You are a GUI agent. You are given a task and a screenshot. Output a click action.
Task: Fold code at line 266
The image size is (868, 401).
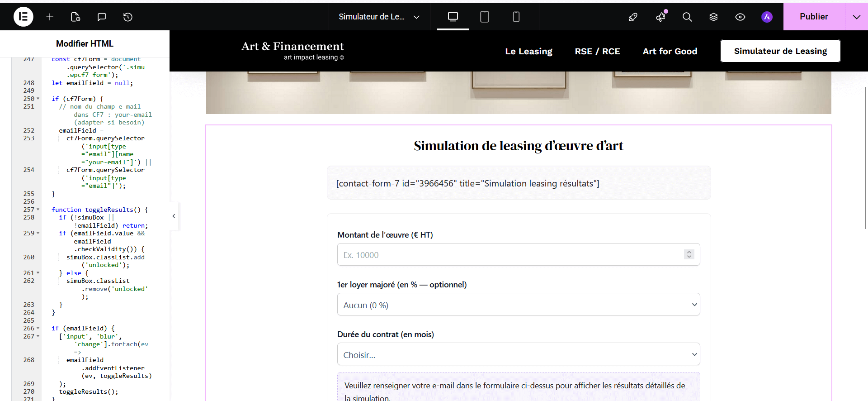38,328
